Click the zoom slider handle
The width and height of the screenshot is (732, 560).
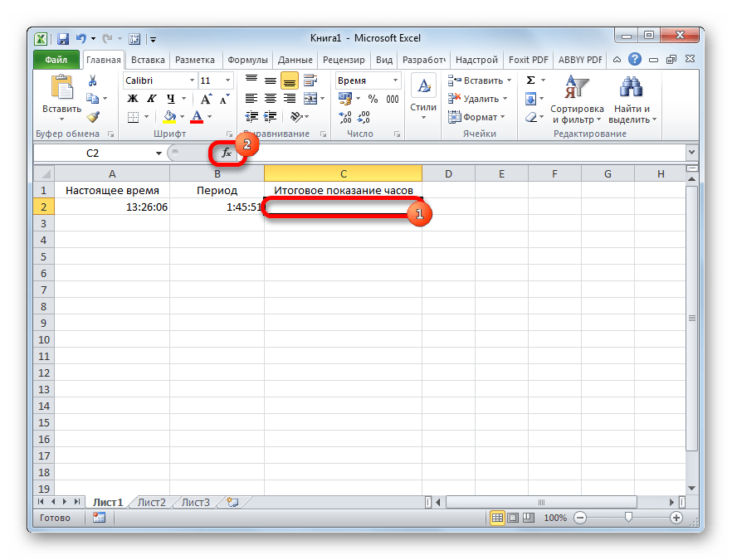(x=628, y=517)
